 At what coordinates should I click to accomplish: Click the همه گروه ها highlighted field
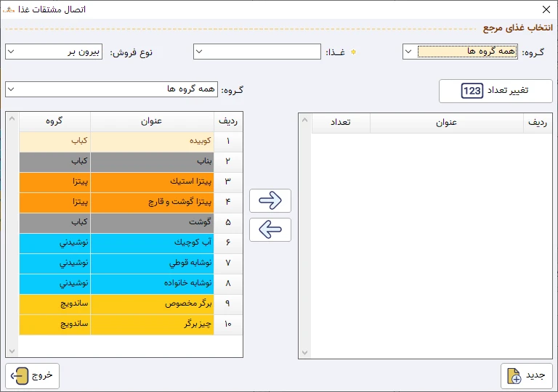[x=467, y=52]
